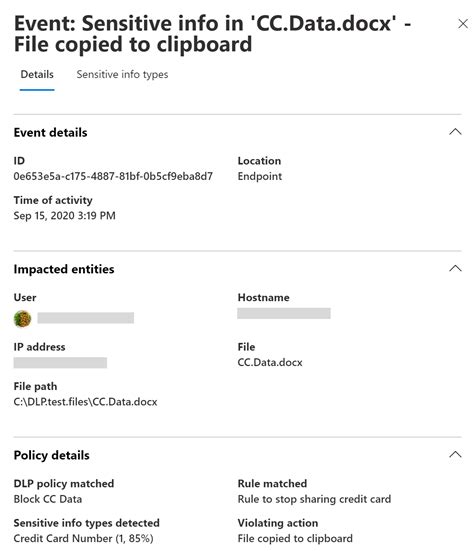The width and height of the screenshot is (474, 551).
Task: Click the redacted hostname value
Action: tap(284, 313)
